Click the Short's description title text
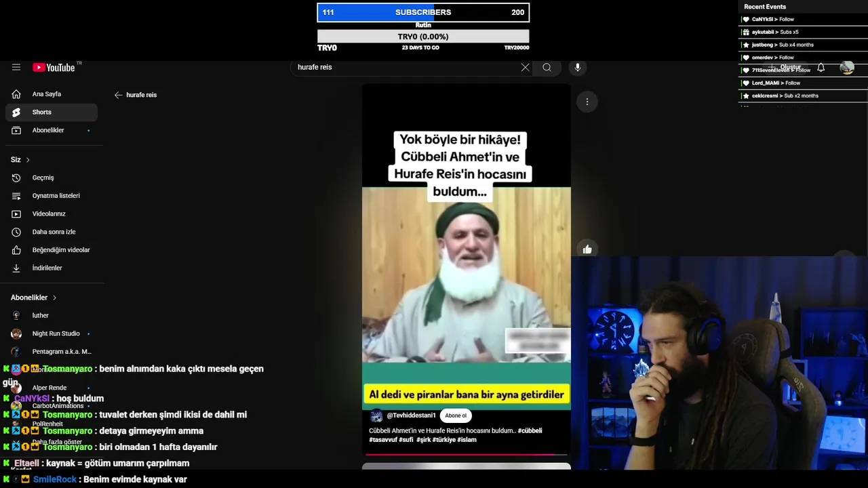 pyautogui.click(x=442, y=430)
